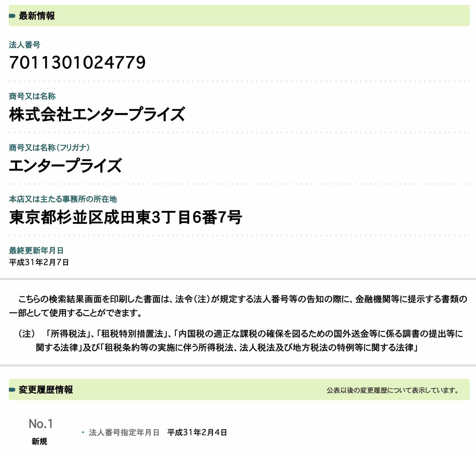Image resolution: width=476 pixels, height=455 pixels.
Task: Switch to the 最新情報 section tab
Action: (37, 16)
